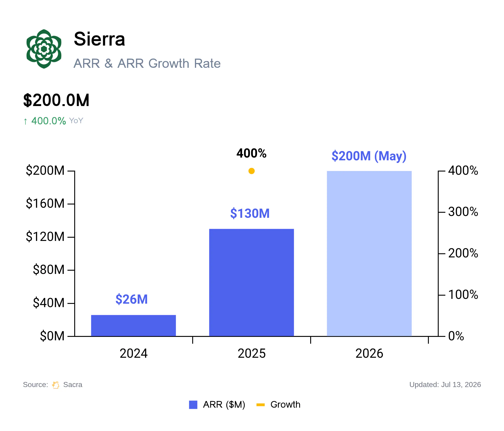Viewport: 504px width, 431px height.
Task: Click the $130M bar label
Action: point(250,213)
